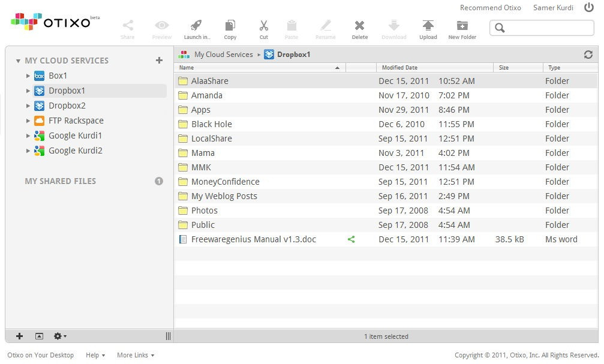Open Otixo on Your Desktop link

tap(40, 355)
